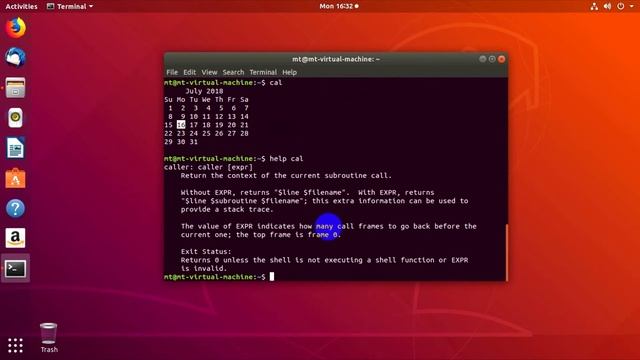Click the terminal title bar text
Screen dimensions: 640x360
tap(336, 59)
